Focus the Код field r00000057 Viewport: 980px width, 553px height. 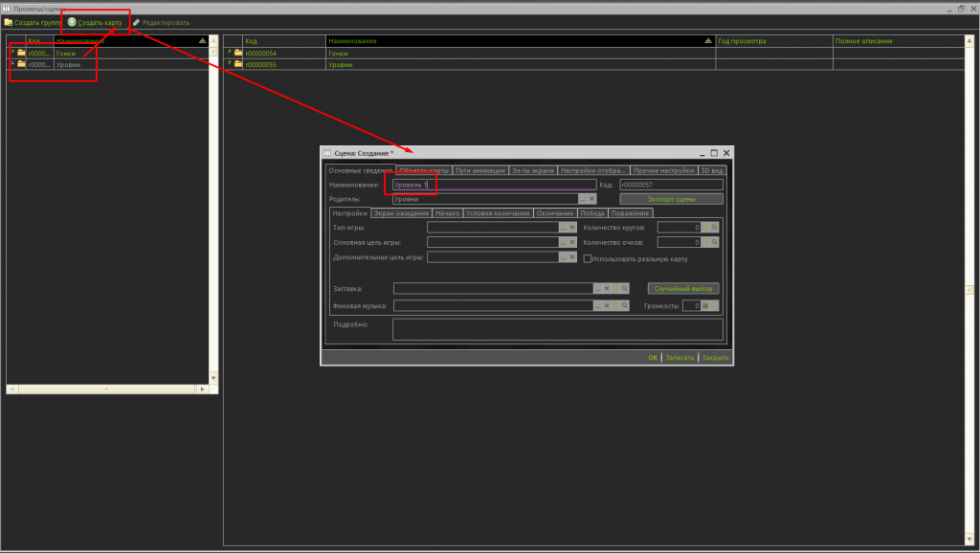[671, 185]
